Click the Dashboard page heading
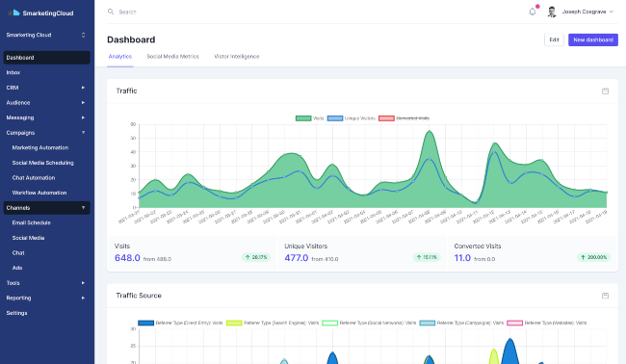 pyautogui.click(x=131, y=39)
